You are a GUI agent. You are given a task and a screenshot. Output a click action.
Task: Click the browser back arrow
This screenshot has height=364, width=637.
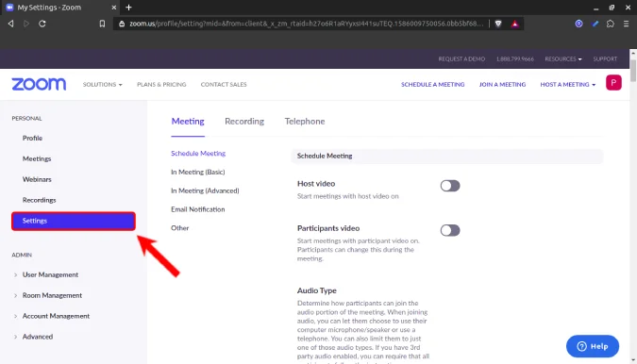(11, 24)
